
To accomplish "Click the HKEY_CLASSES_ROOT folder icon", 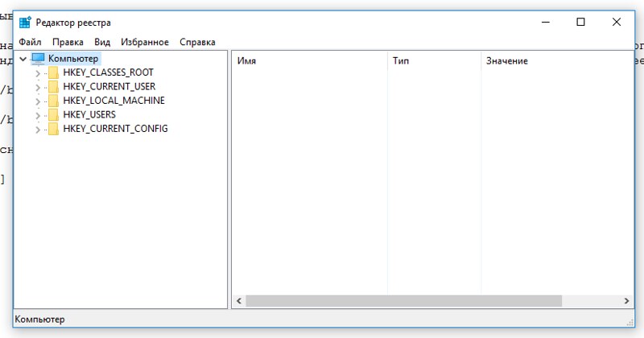I will [53, 72].
